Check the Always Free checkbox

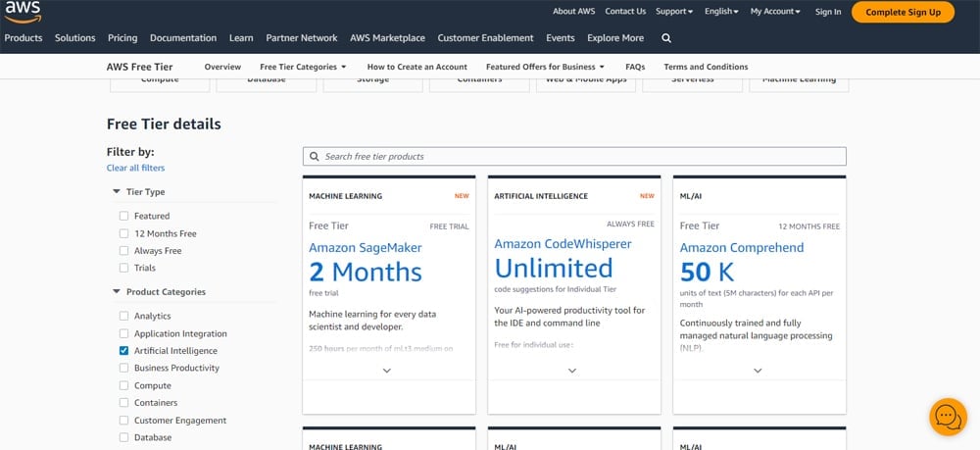pyautogui.click(x=123, y=251)
